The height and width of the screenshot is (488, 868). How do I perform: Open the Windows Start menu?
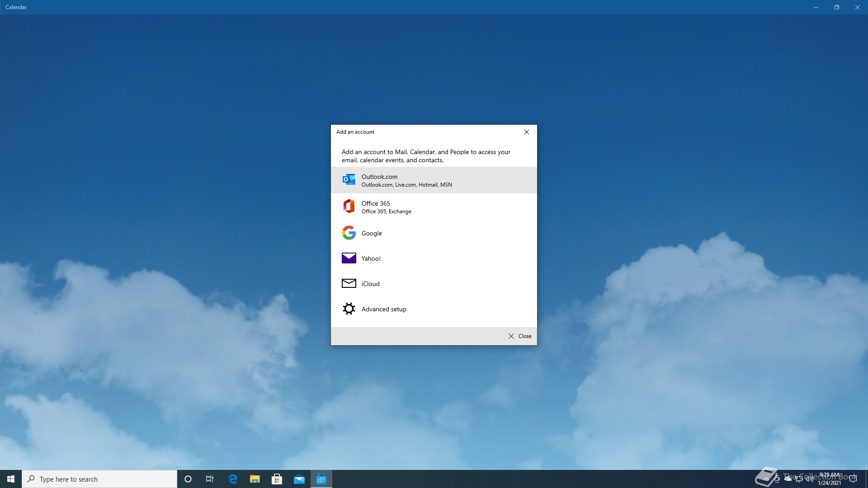11,479
